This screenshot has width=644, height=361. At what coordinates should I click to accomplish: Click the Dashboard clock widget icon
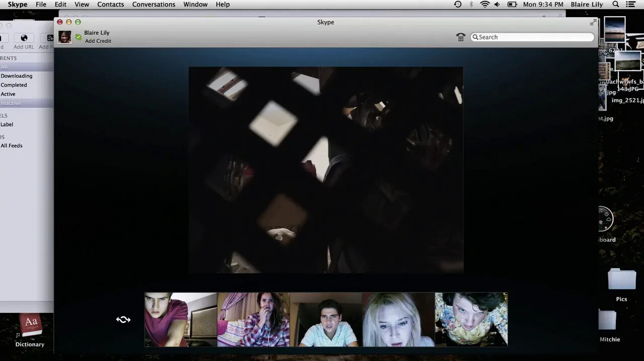pos(605,219)
